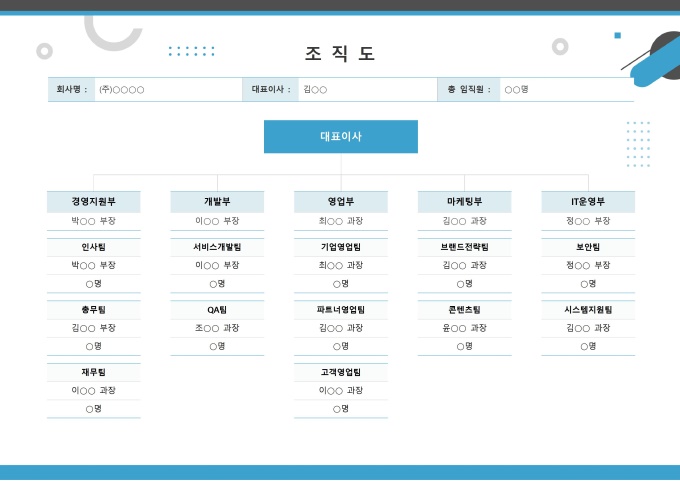This screenshot has width=680, height=481.
Task: Click the 총 임직원 value ○○명
Action: 516,90
